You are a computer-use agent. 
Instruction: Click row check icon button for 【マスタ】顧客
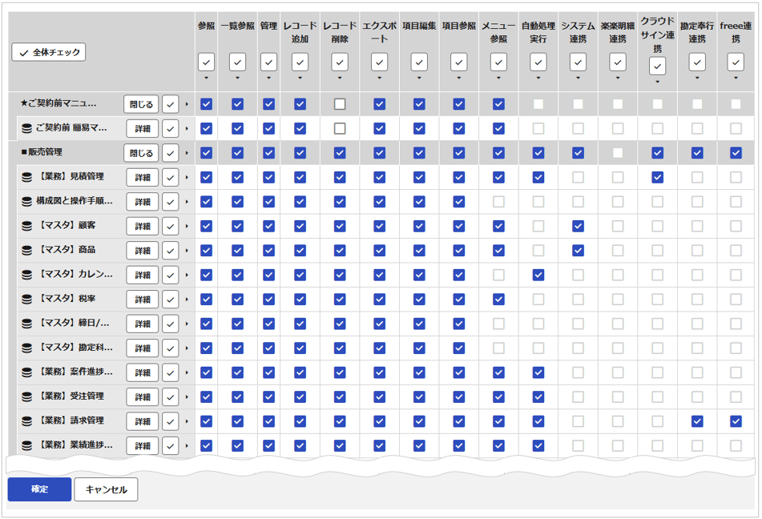pos(170,226)
